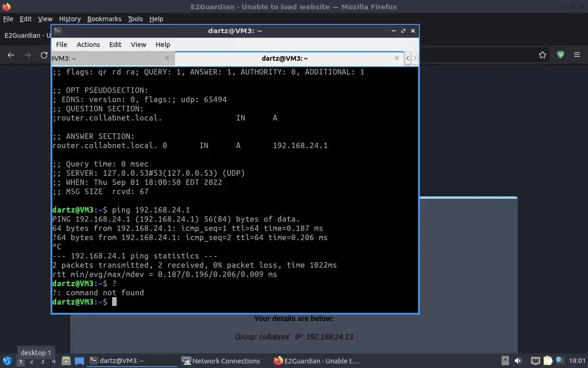Viewport: 588px width, 368px height.
Task: Minimize the terminal window
Action: [394, 31]
